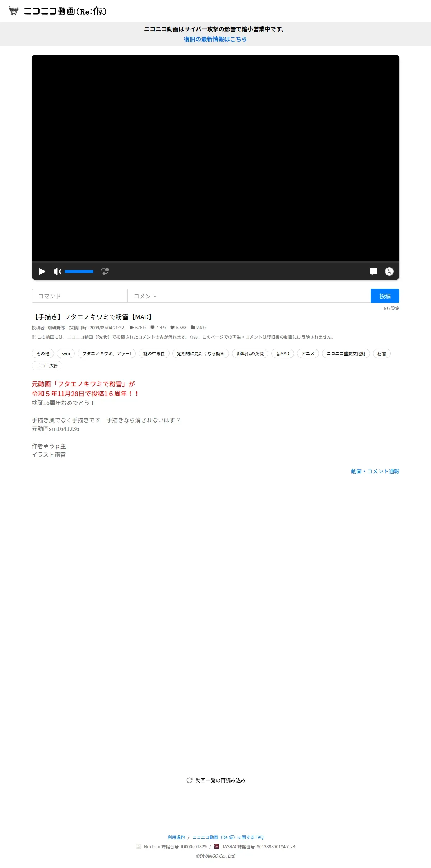
Task: Open the Niconico Re:仮 home logo
Action: click(x=57, y=11)
